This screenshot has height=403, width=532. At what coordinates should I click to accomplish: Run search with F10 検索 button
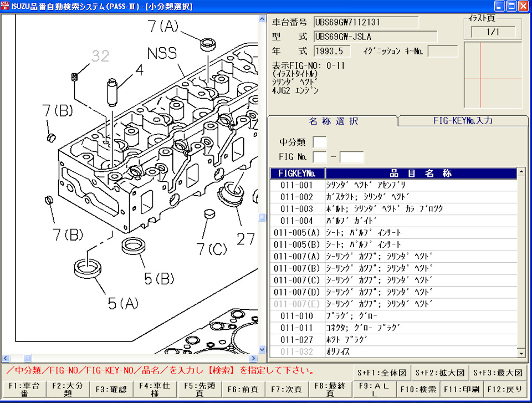point(418,389)
